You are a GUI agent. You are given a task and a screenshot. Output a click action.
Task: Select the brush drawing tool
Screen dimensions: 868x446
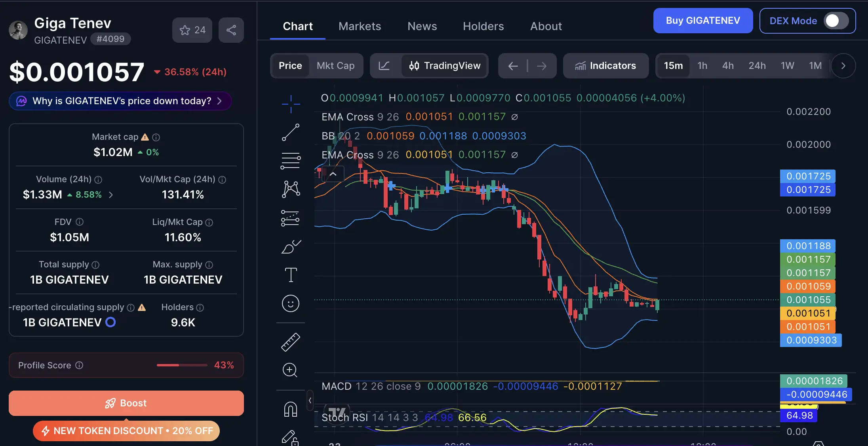click(x=291, y=246)
